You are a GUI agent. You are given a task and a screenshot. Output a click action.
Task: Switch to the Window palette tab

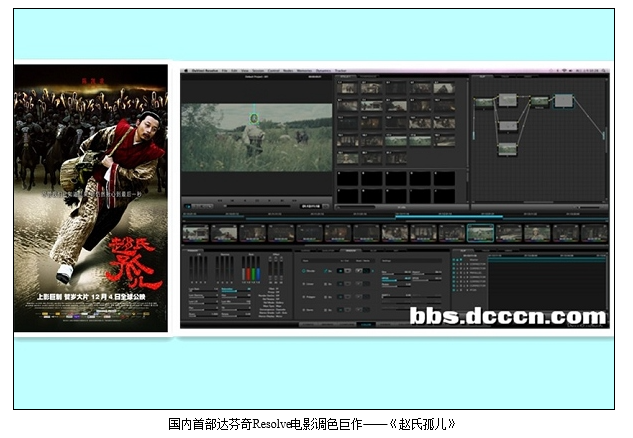tap(350, 251)
